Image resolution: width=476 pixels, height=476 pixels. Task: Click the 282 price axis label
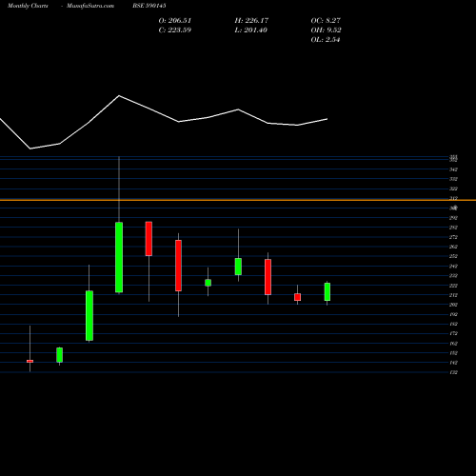[453, 228]
